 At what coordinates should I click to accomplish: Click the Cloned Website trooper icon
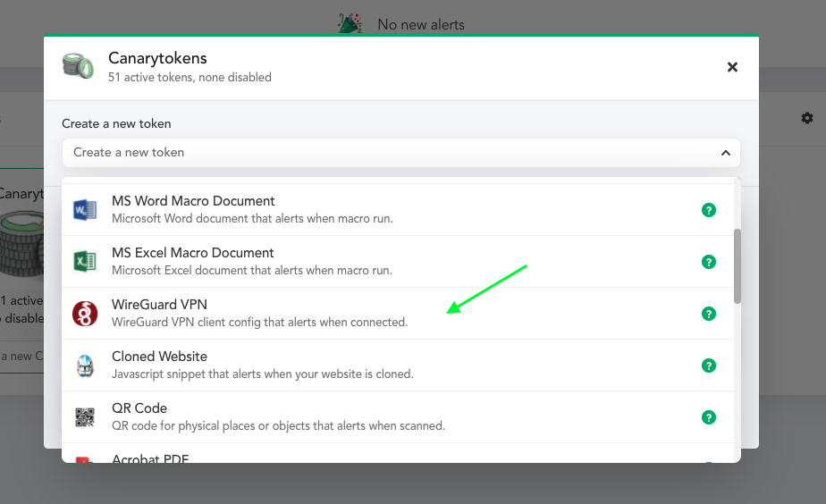(85, 365)
